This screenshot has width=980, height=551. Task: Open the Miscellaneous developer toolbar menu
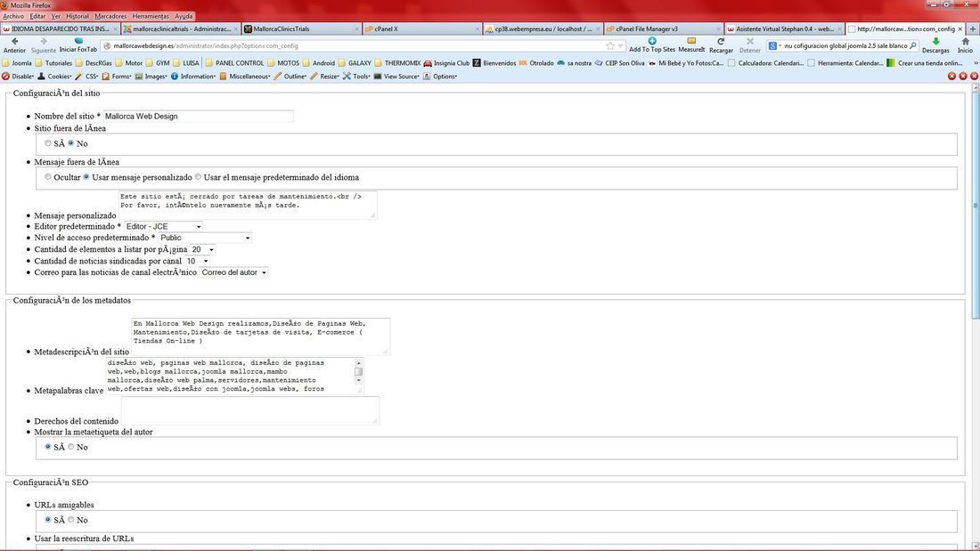(x=245, y=77)
